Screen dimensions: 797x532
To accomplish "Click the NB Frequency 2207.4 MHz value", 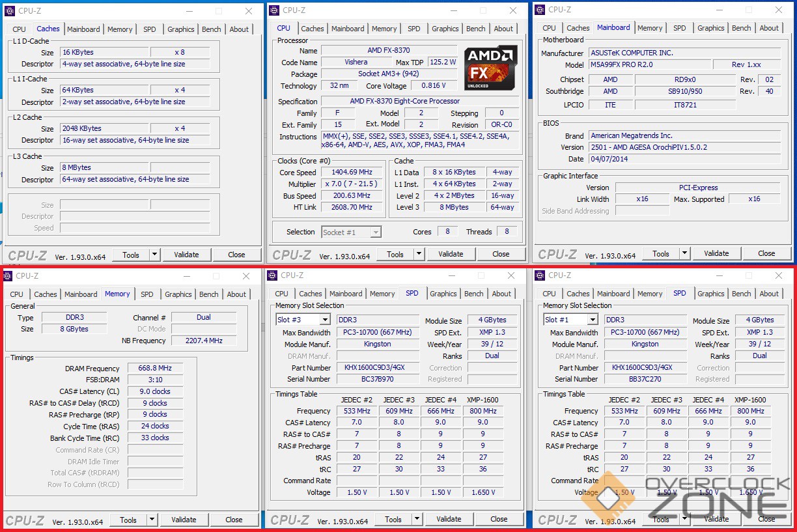I will (x=205, y=341).
